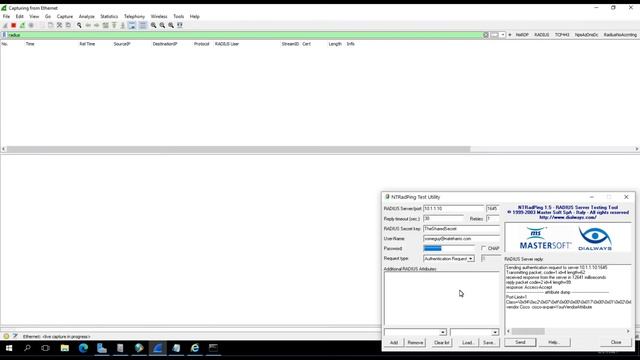
Task: Click the find packet magnifier icon
Action: pyautogui.click(x=79, y=25)
